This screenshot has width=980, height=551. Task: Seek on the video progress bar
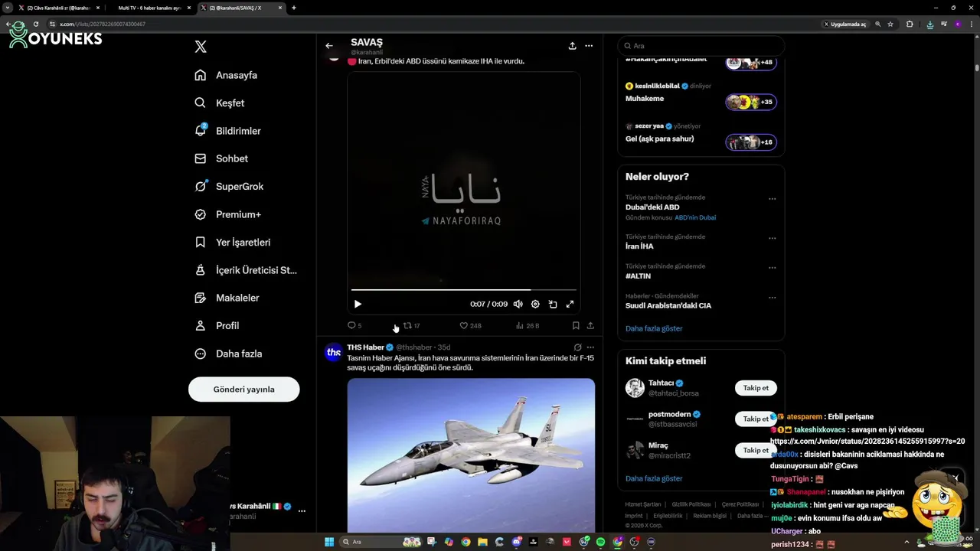click(464, 289)
